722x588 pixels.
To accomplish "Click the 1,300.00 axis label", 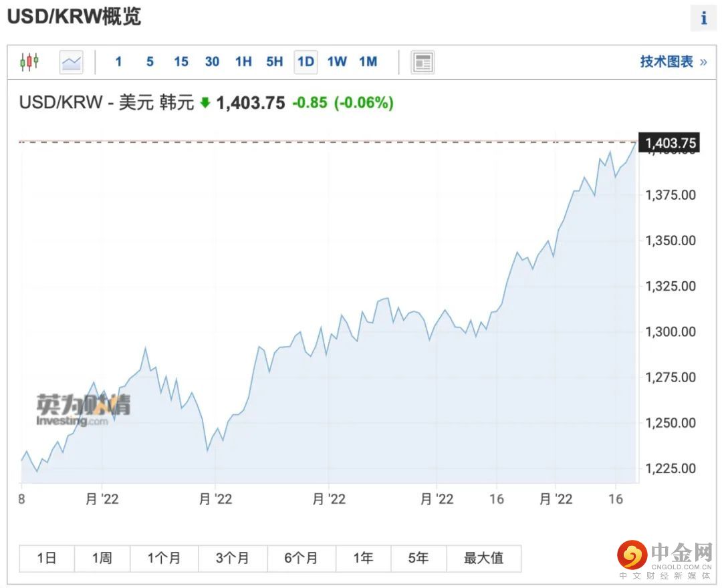I will point(671,331).
